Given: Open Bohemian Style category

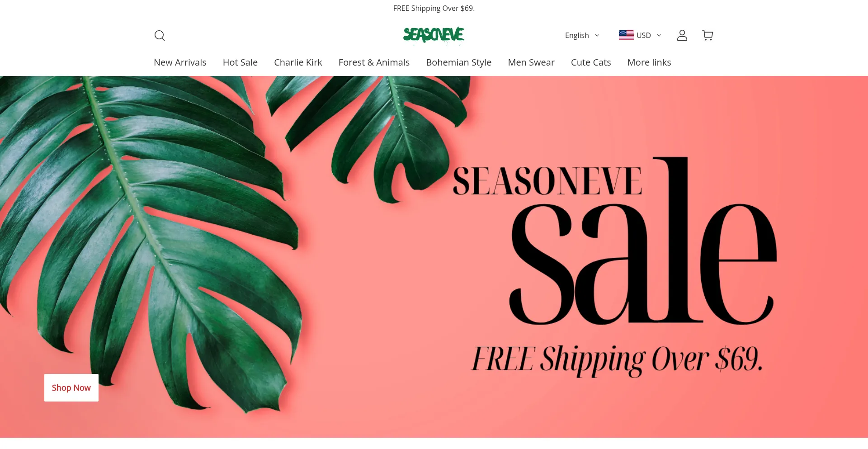Looking at the screenshot, I should 458,62.
